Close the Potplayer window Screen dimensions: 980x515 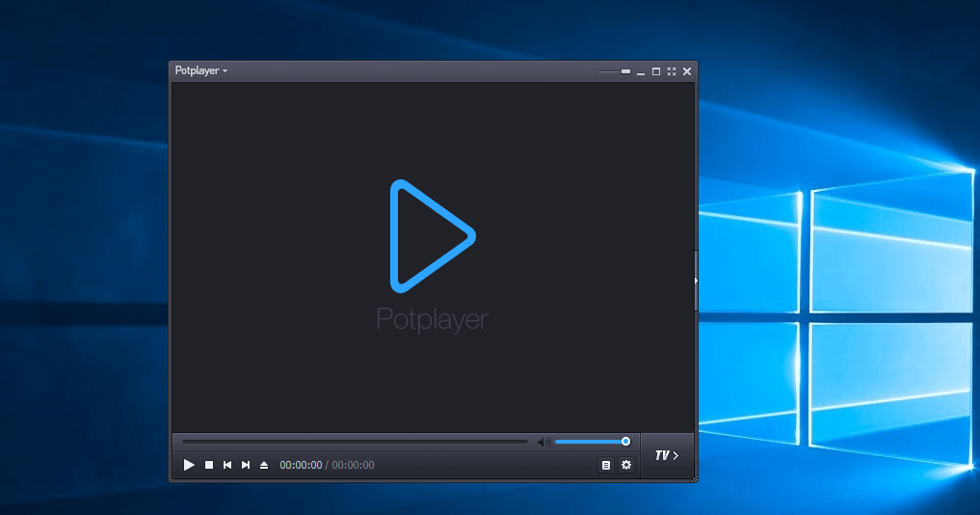pyautogui.click(x=687, y=71)
